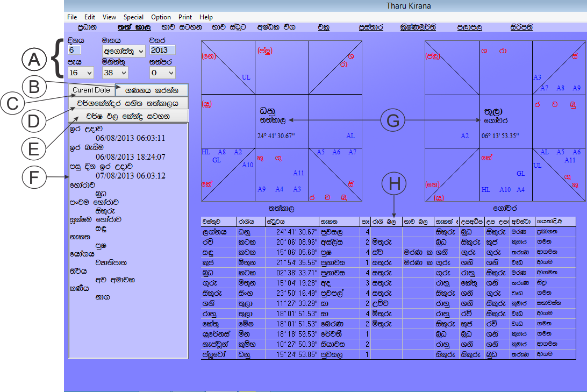Switch to the අෂ්ඨක වර්ග tab
587x392 pixels.
pyautogui.click(x=276, y=27)
